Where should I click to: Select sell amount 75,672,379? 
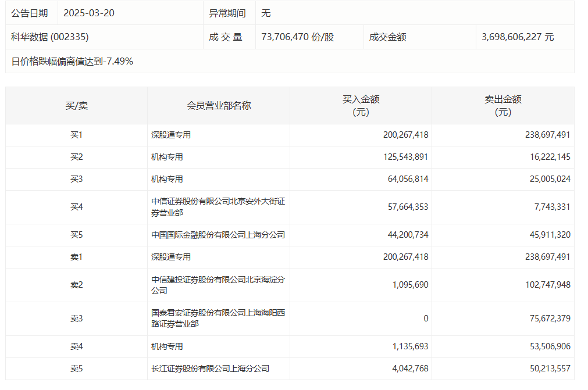click(x=550, y=319)
